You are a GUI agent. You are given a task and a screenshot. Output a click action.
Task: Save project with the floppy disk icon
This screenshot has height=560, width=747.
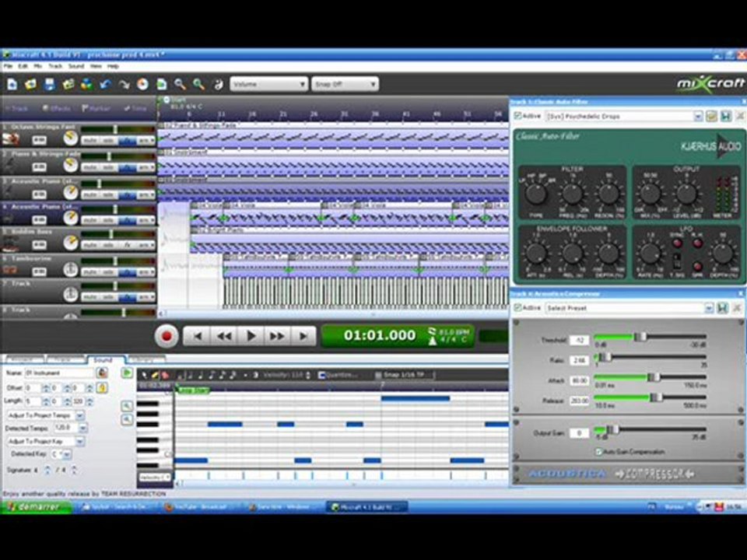pyautogui.click(x=50, y=85)
